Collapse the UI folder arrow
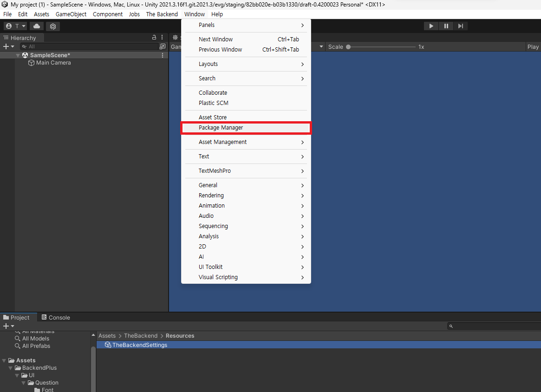The image size is (541, 392). pos(17,375)
